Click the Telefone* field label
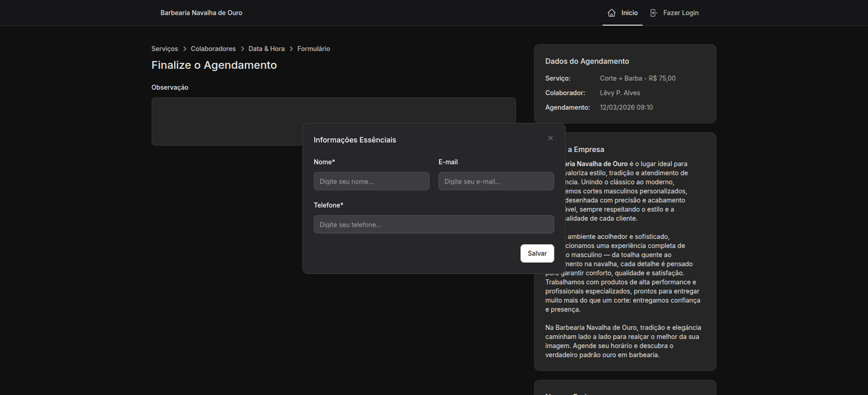 click(328, 205)
